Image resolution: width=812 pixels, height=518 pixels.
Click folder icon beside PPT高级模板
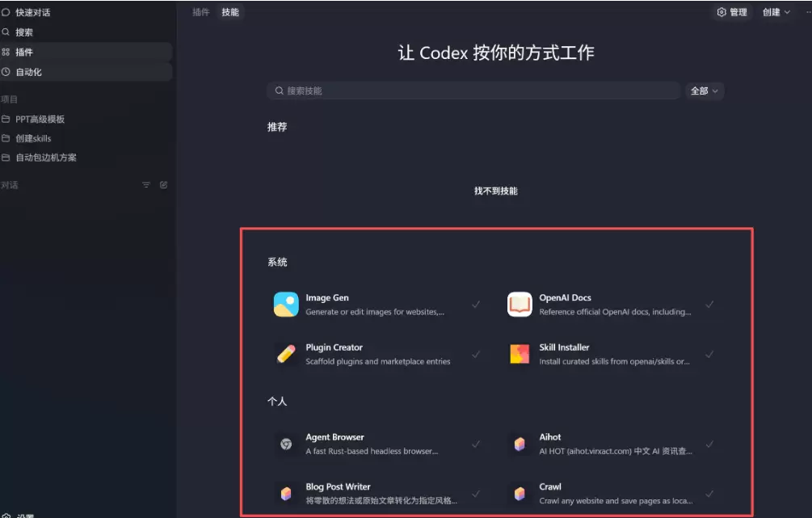6,119
